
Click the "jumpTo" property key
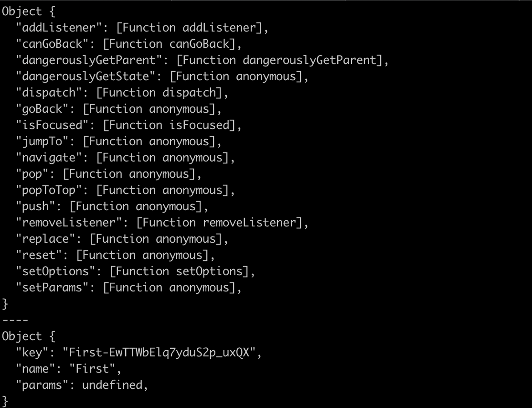tap(42, 141)
